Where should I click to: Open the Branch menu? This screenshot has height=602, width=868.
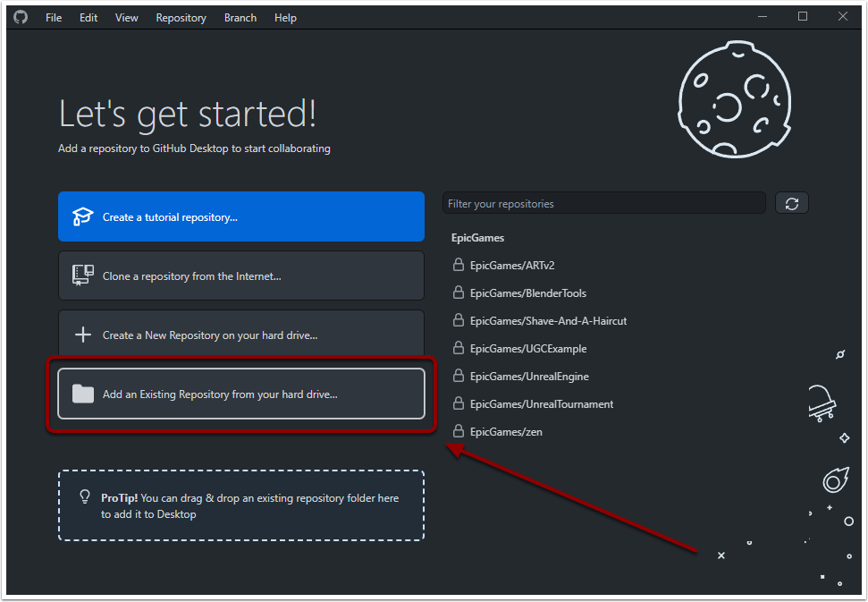point(240,18)
